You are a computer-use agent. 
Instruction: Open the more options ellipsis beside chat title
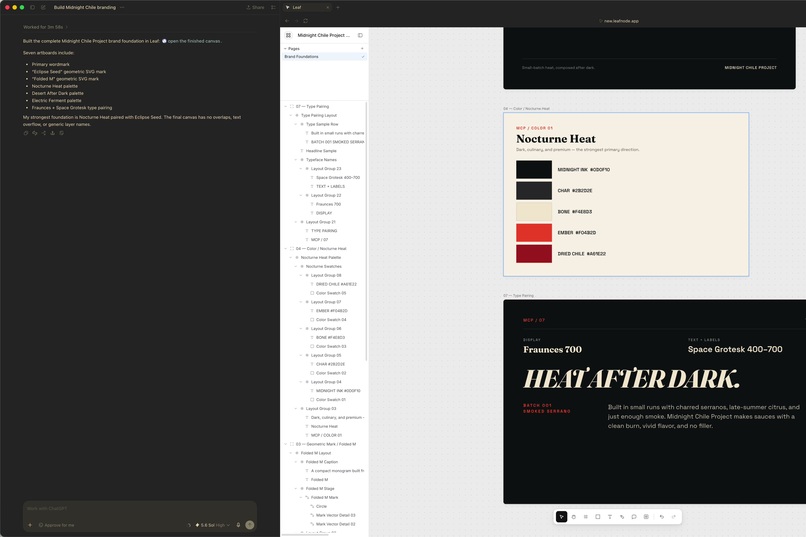[x=122, y=7]
